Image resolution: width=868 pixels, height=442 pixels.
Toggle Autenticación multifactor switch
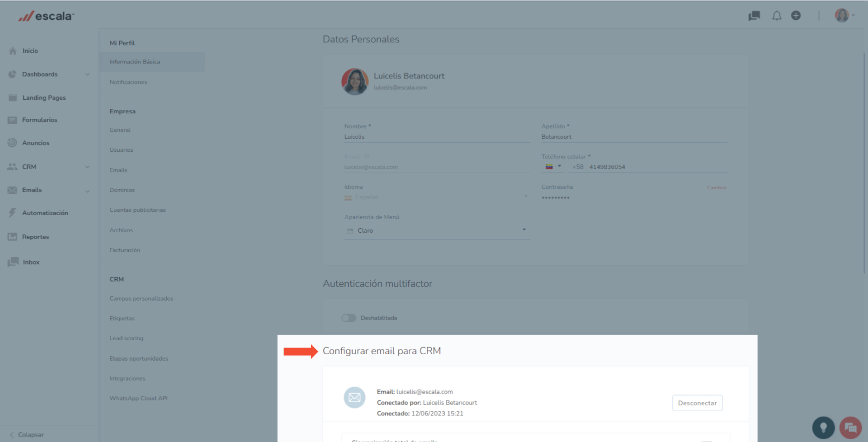349,318
